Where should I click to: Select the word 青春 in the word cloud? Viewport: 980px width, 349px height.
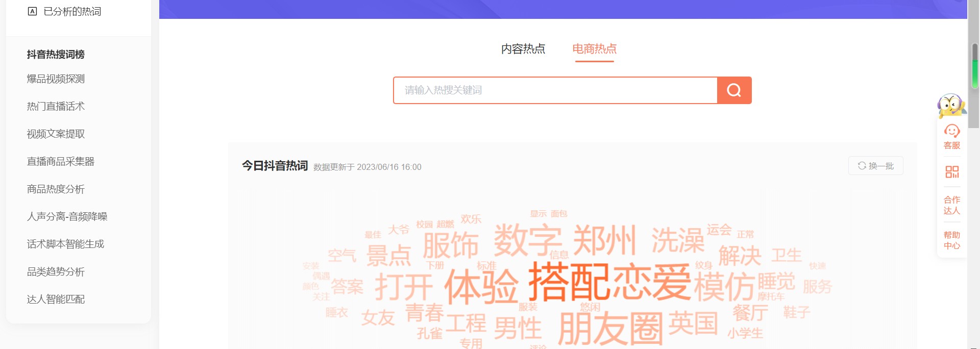425,312
